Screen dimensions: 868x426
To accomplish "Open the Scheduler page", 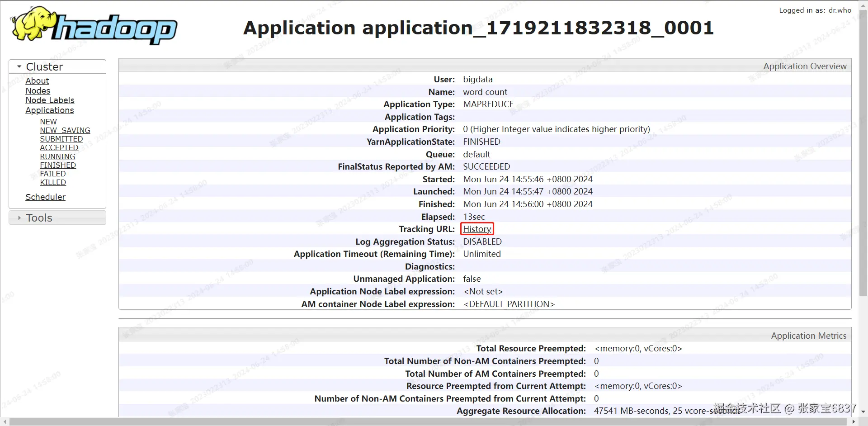I will coord(46,197).
